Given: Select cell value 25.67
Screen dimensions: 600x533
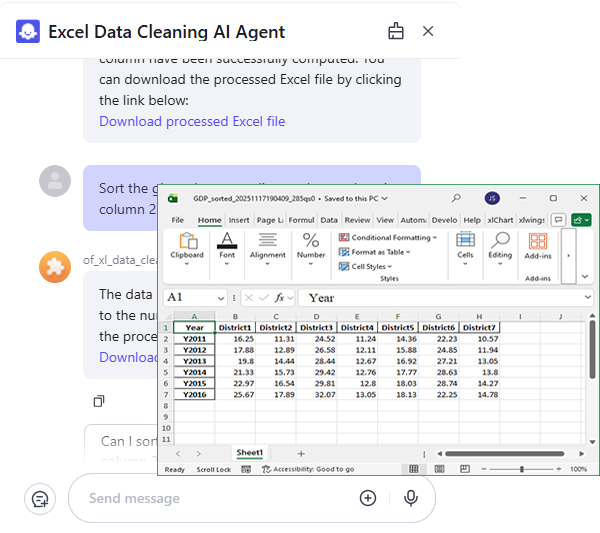Looking at the screenshot, I should tap(235, 394).
